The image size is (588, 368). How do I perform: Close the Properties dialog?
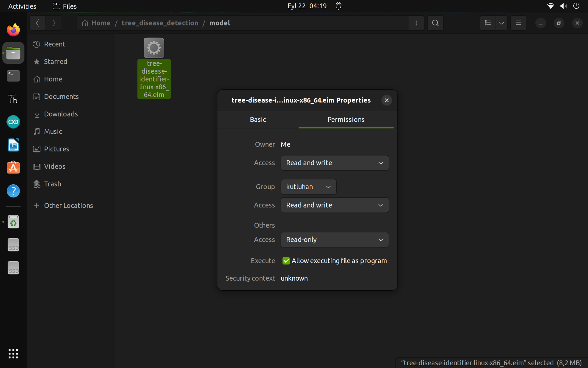click(x=386, y=100)
